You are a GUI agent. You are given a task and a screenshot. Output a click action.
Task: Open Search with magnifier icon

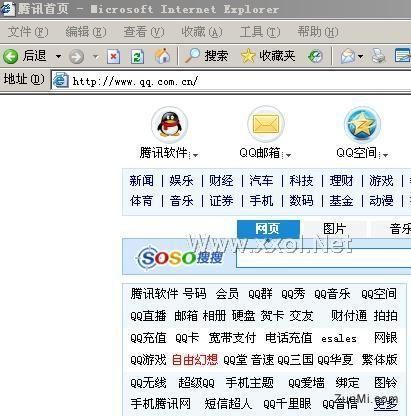click(x=192, y=56)
